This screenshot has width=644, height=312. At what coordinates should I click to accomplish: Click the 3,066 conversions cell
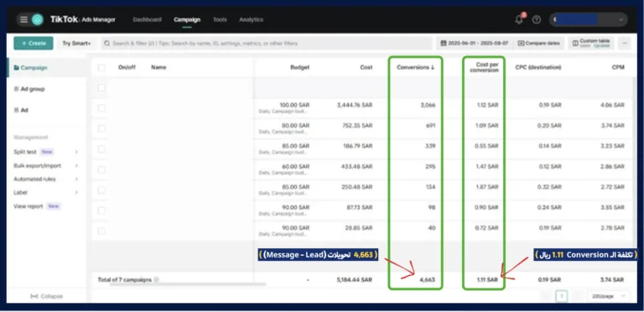click(x=428, y=105)
